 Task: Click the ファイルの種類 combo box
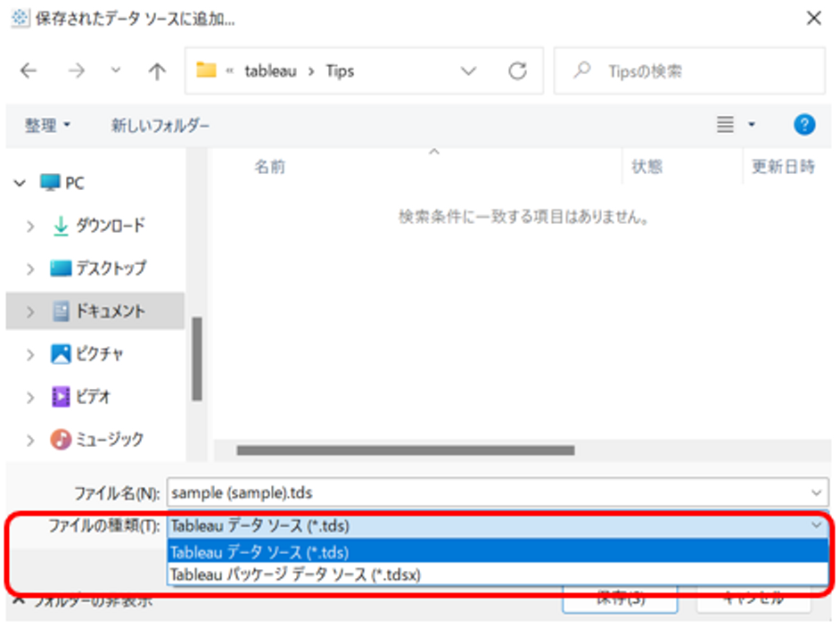[498, 525]
